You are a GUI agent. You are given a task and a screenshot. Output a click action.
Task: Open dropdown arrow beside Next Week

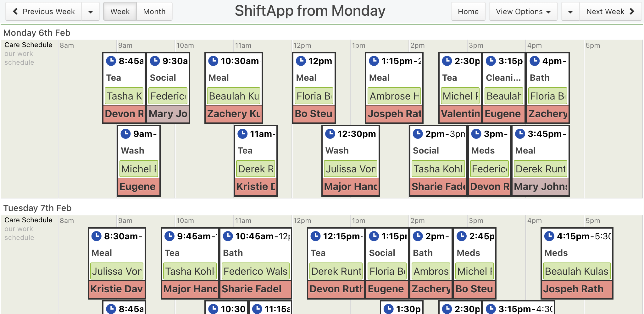click(x=570, y=12)
